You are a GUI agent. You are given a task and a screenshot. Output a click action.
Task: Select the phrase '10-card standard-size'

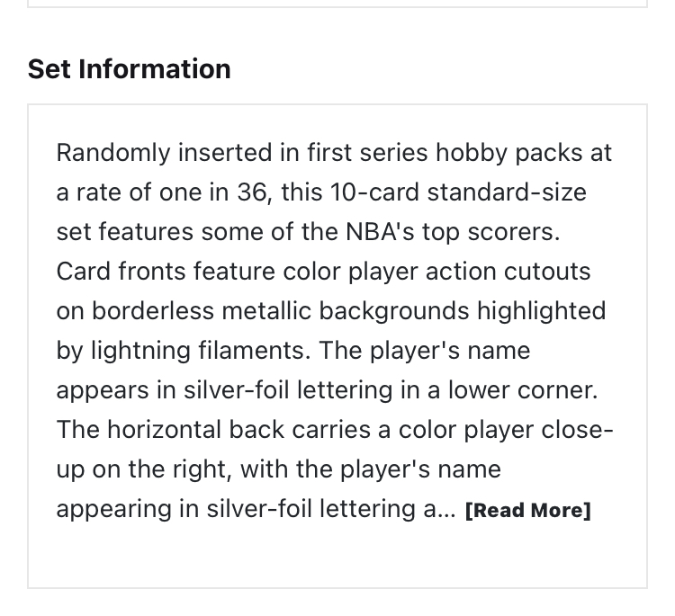pyautogui.click(x=458, y=192)
